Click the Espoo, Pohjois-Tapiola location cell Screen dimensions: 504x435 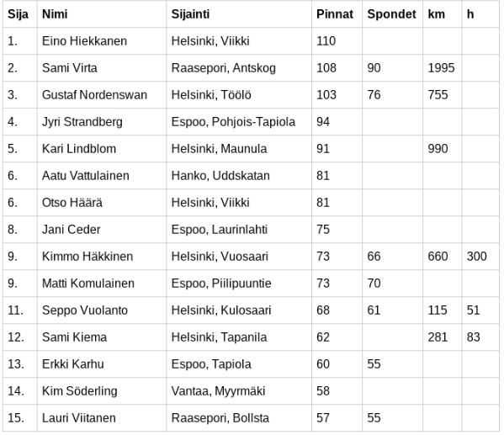click(x=233, y=122)
